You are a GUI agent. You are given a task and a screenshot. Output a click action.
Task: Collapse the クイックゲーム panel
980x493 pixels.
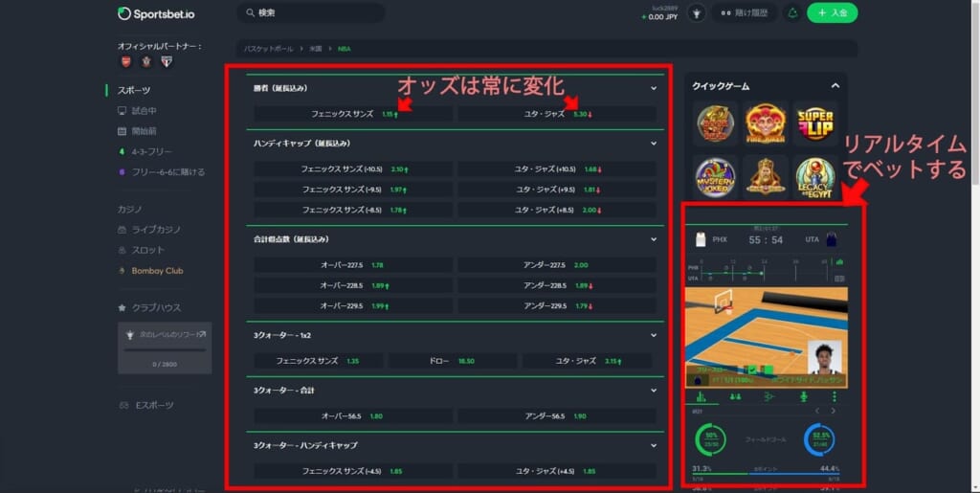pos(835,85)
